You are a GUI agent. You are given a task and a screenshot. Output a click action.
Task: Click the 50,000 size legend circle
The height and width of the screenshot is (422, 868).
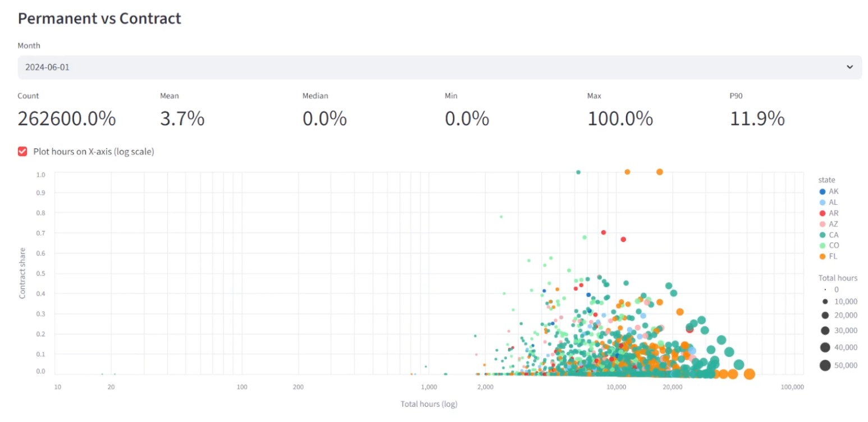point(825,365)
